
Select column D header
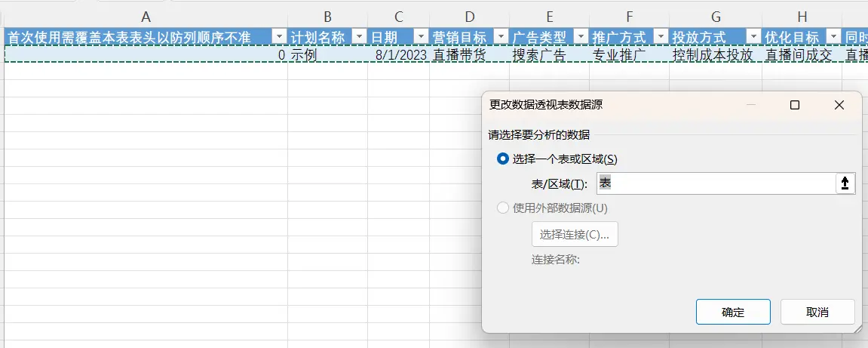pyautogui.click(x=469, y=17)
